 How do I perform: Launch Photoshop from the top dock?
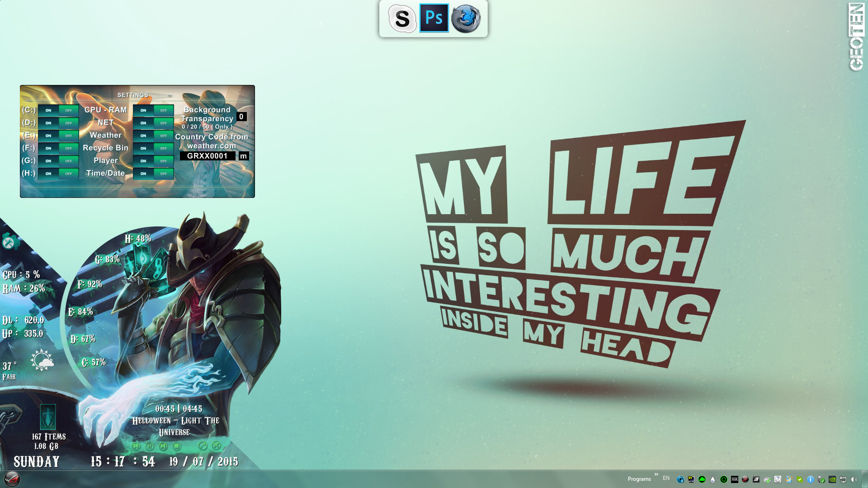click(x=434, y=18)
